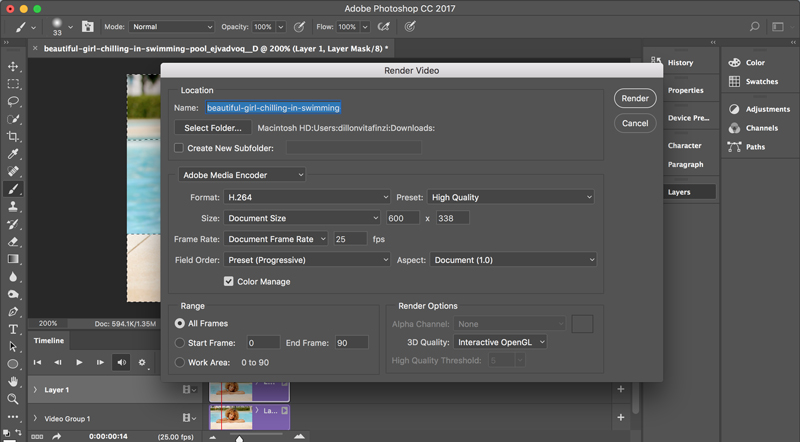Click the Name input field

273,108
